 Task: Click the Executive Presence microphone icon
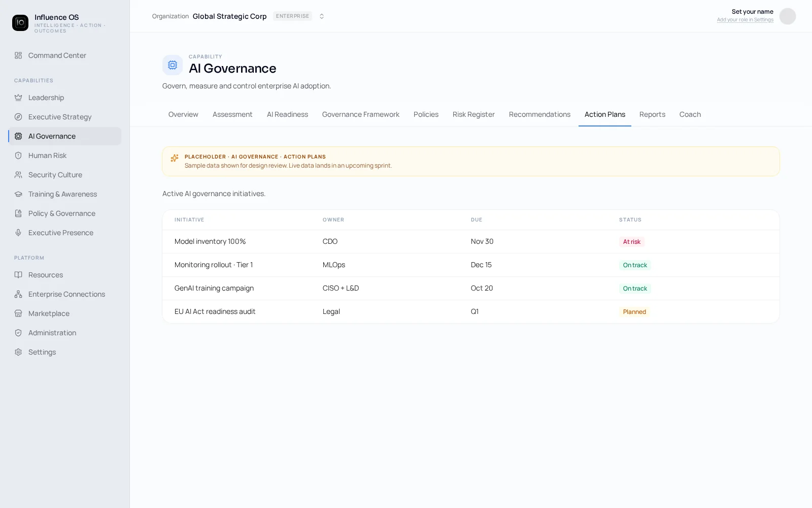point(18,233)
